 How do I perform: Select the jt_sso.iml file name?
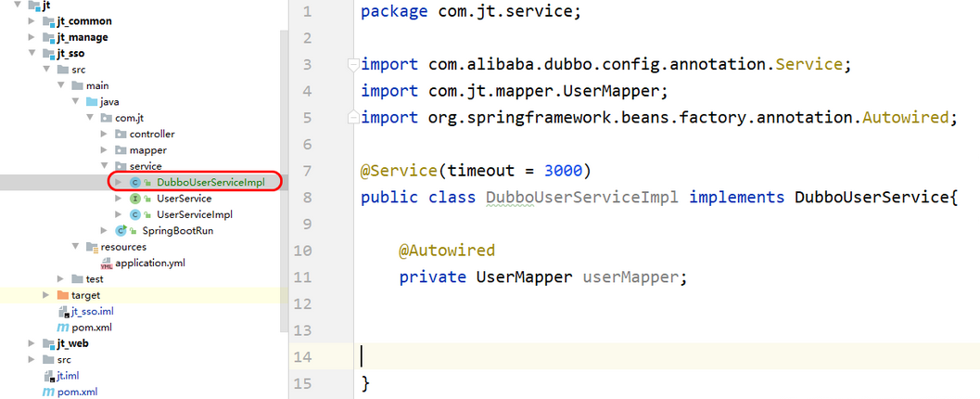pyautogui.click(x=93, y=312)
